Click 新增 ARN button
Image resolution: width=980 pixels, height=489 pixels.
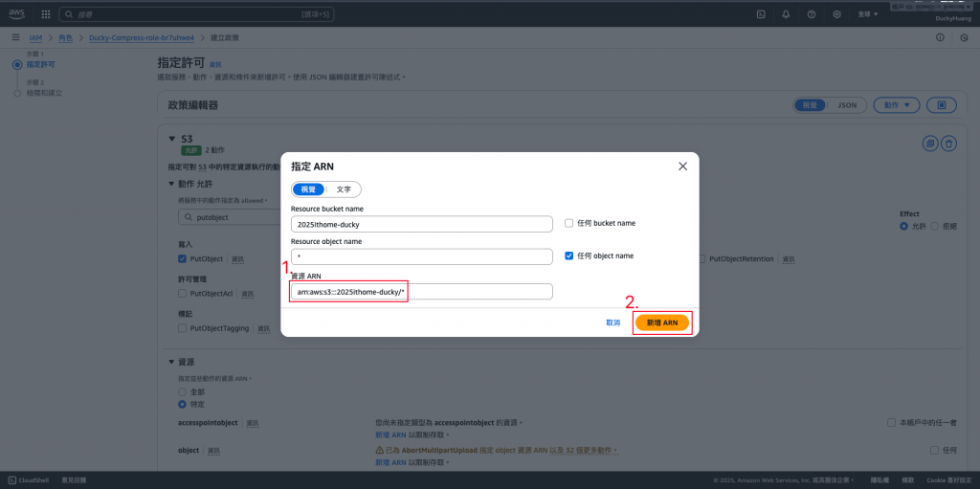click(x=662, y=322)
